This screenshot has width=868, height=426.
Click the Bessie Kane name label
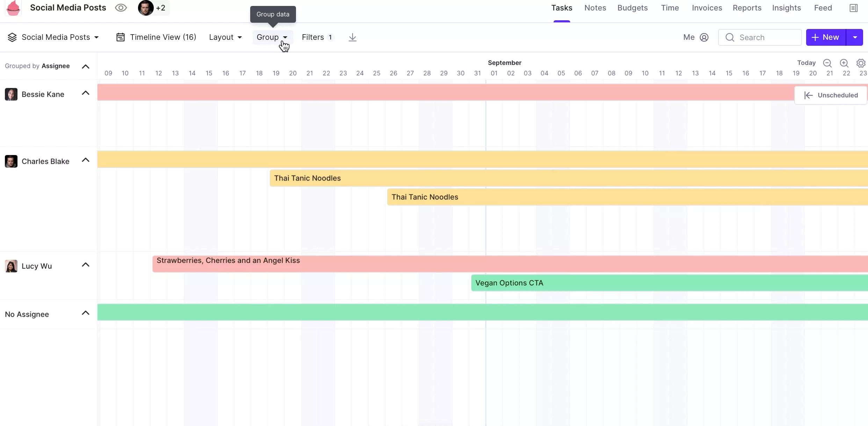[43, 94]
